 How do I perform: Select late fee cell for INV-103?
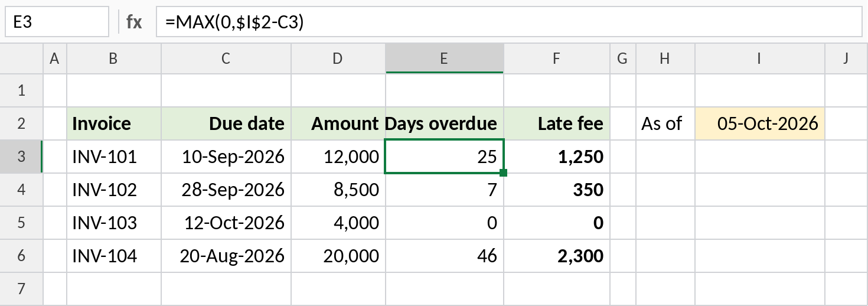click(x=557, y=223)
